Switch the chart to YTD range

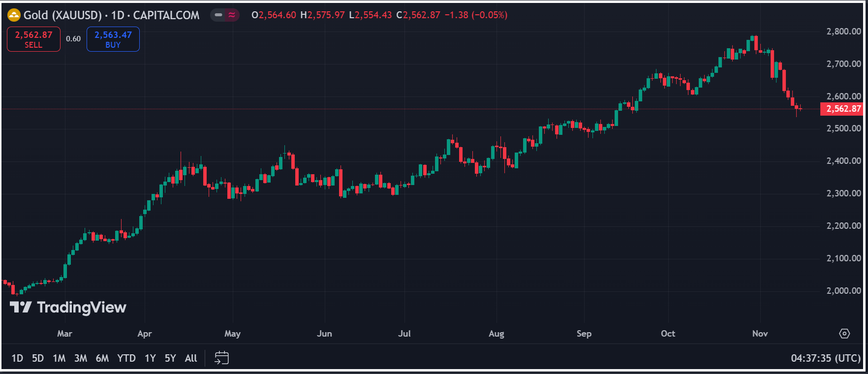(x=126, y=358)
